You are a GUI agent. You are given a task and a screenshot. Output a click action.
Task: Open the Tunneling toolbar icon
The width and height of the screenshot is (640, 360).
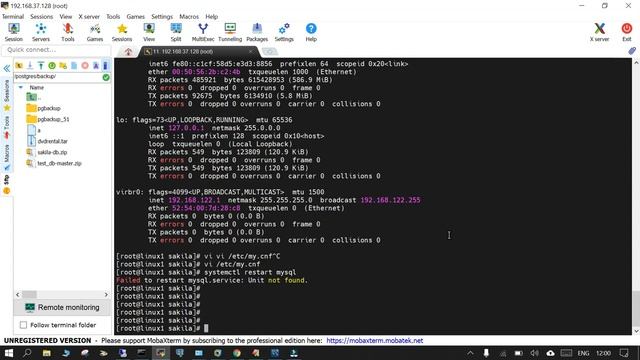click(x=230, y=32)
